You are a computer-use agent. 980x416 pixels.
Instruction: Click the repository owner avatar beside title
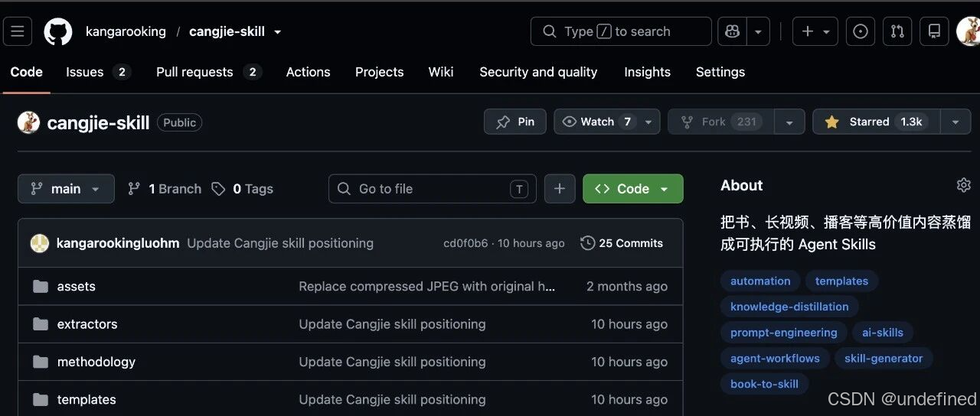(29, 122)
